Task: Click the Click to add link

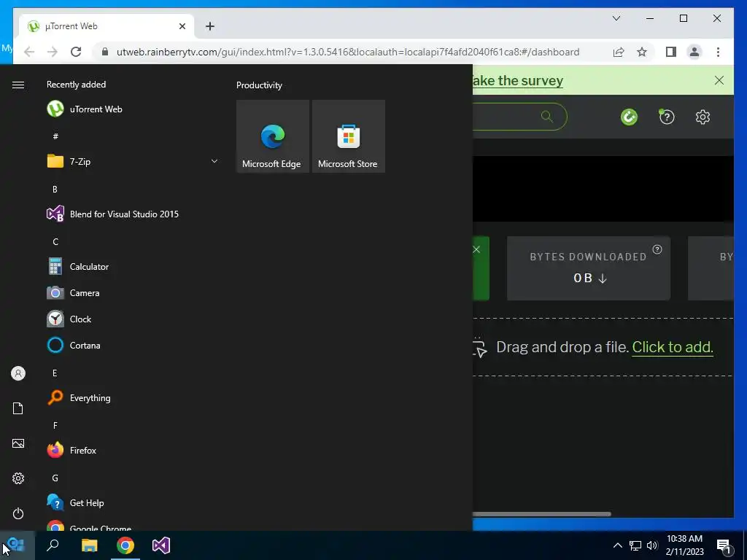Action: tap(672, 347)
